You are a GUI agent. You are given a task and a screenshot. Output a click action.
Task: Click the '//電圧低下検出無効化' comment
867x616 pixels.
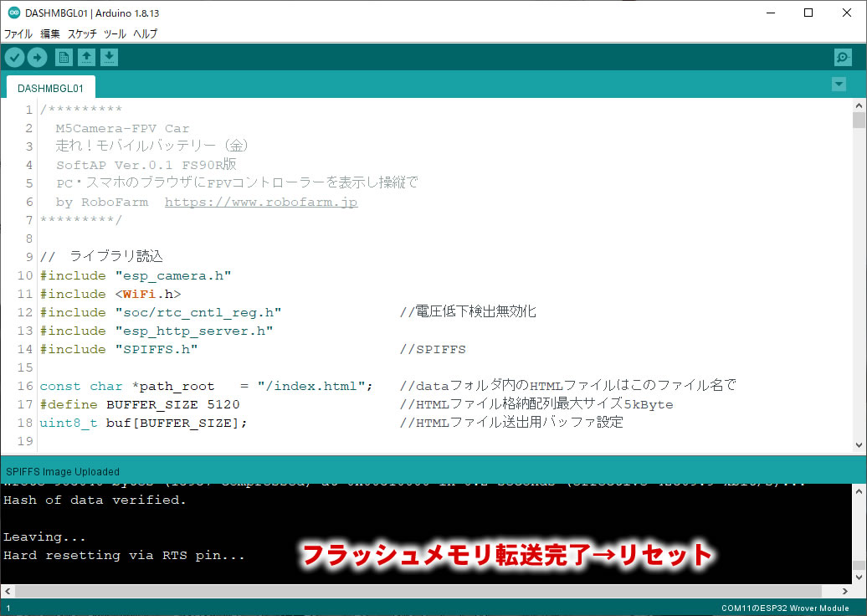pyautogui.click(x=468, y=312)
